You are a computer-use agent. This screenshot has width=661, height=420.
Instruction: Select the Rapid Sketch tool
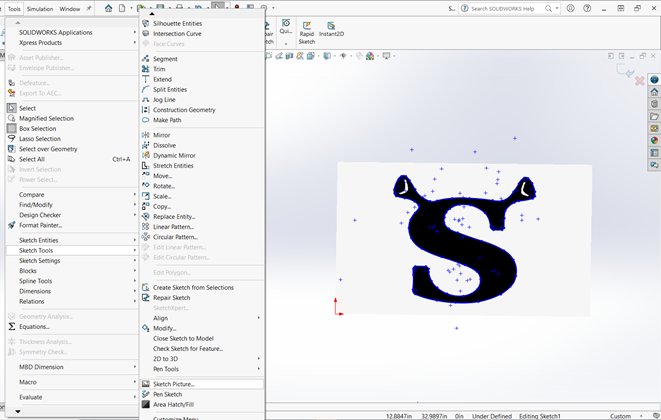click(306, 32)
